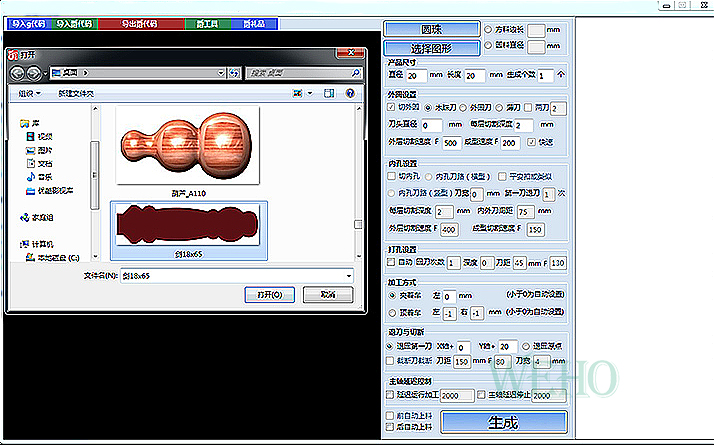Click the refresh icon beside the address bar
This screenshot has width=714, height=445.
(x=234, y=73)
